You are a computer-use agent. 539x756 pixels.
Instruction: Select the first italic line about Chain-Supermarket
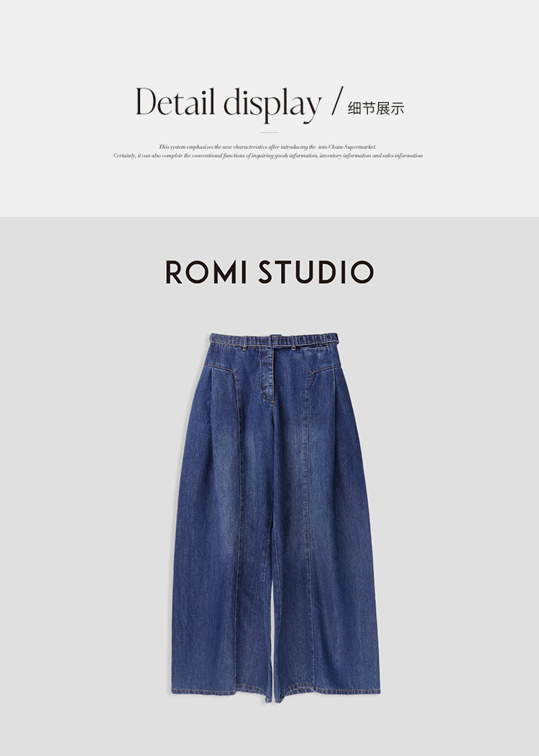click(267, 147)
